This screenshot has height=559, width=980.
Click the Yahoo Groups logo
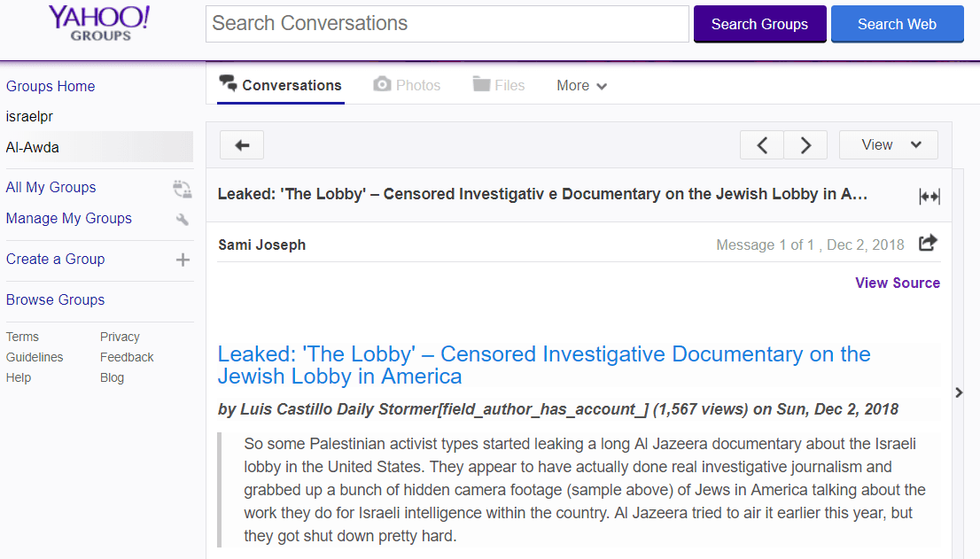click(x=99, y=24)
